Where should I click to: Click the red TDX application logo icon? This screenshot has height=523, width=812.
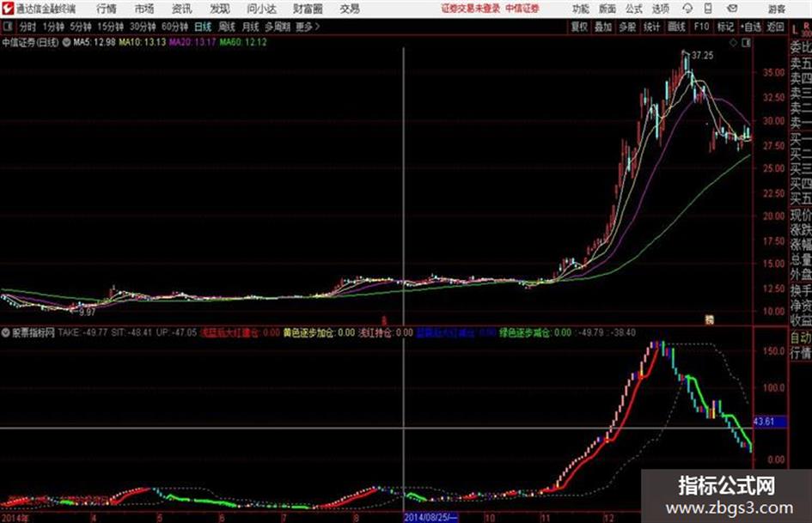click(8, 9)
